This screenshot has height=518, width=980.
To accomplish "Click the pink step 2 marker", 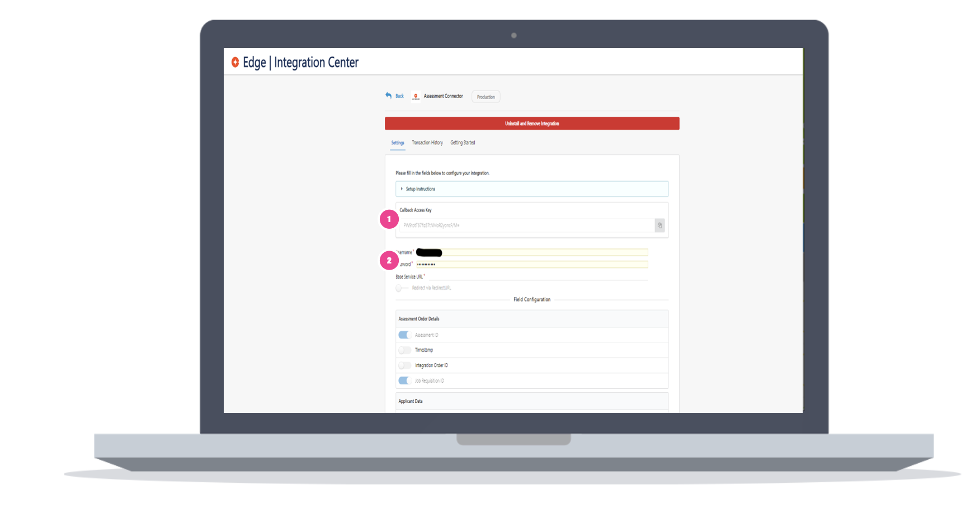I will (389, 261).
